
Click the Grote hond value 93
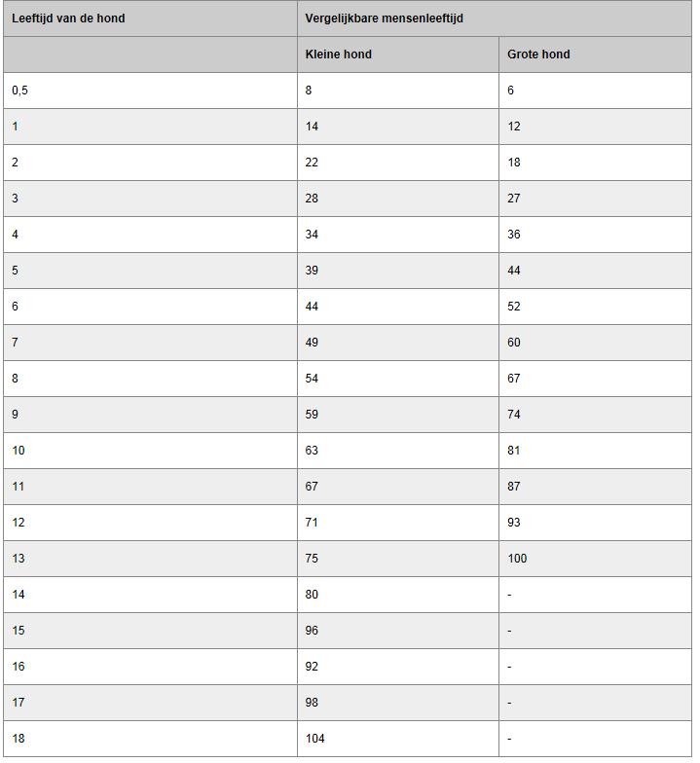[x=514, y=523]
